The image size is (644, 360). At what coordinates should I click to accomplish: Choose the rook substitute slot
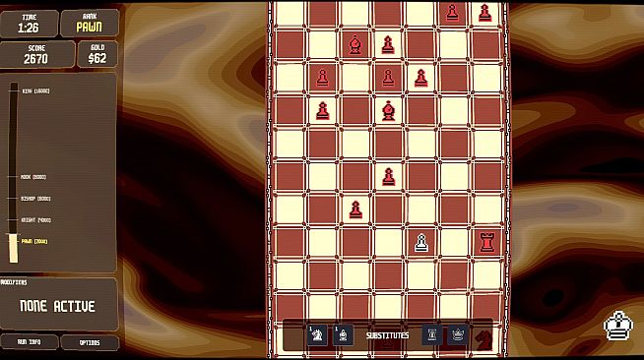pyautogui.click(x=432, y=334)
